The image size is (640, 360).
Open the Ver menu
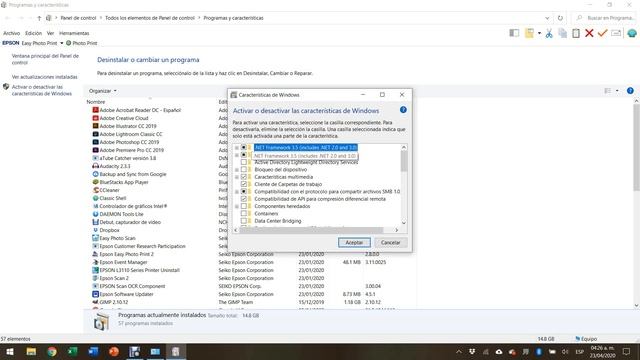click(50, 33)
